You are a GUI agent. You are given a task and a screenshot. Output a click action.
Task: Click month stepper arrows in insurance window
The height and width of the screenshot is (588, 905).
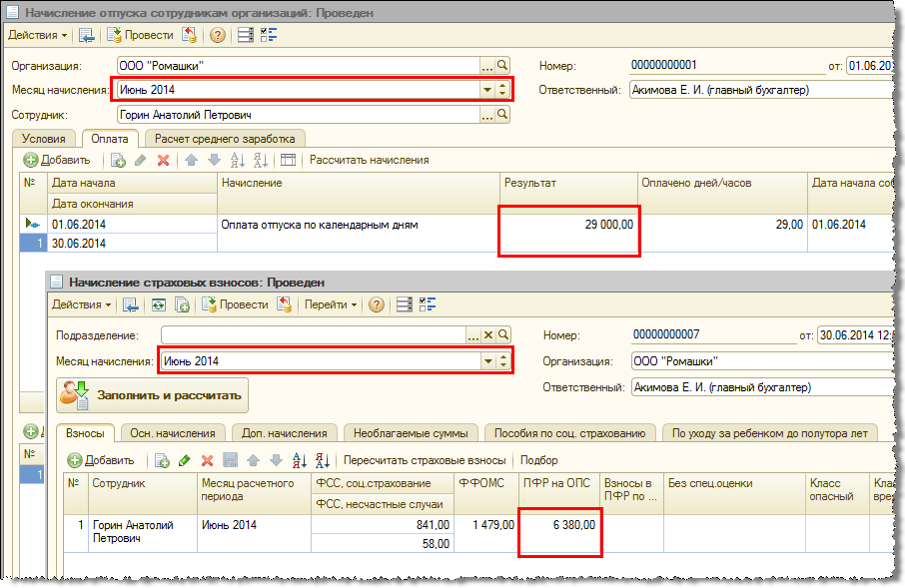tap(503, 361)
